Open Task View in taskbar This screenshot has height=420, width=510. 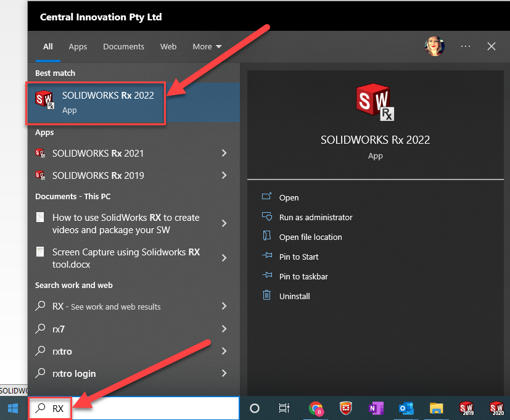[284, 408]
